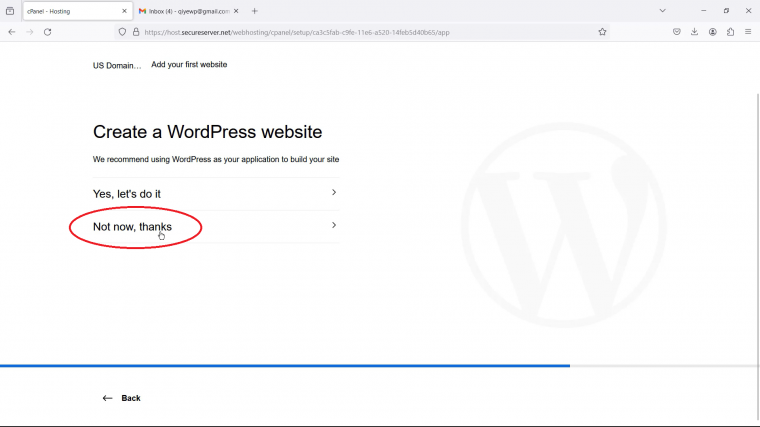Open the extensions puzzle icon
Image resolution: width=760 pixels, height=427 pixels.
click(730, 32)
